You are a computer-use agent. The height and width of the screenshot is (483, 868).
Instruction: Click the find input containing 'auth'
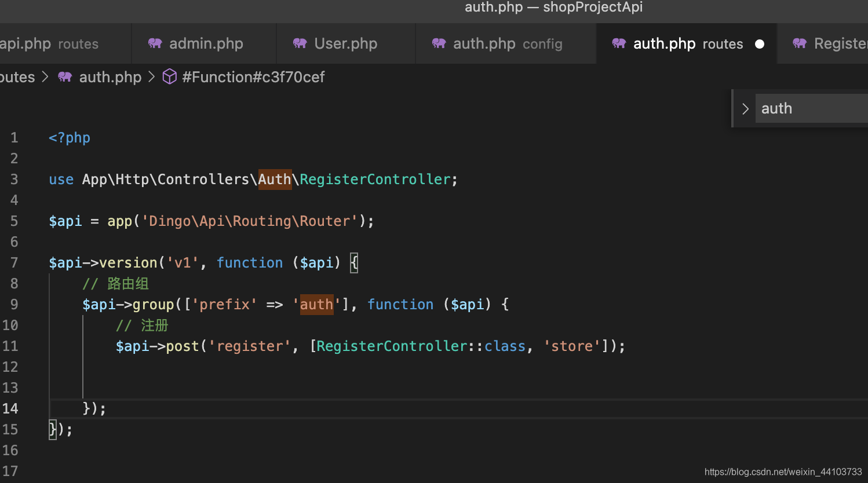(811, 108)
